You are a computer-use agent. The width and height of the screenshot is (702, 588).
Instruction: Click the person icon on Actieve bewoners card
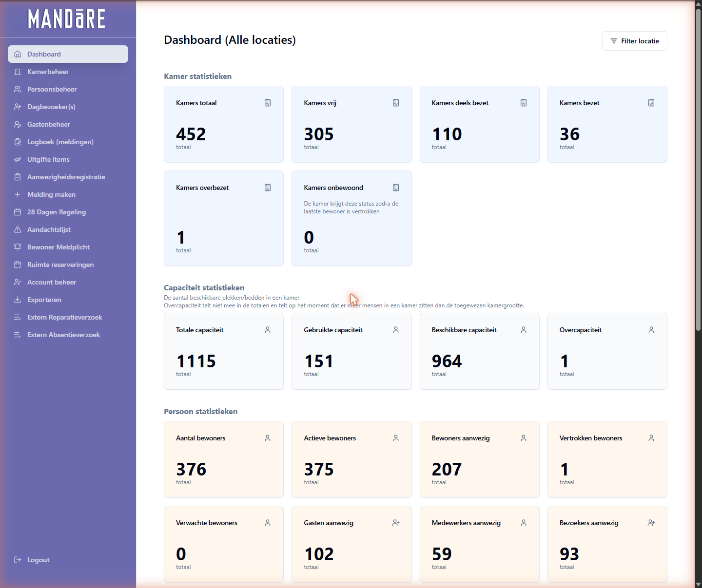[x=396, y=438]
